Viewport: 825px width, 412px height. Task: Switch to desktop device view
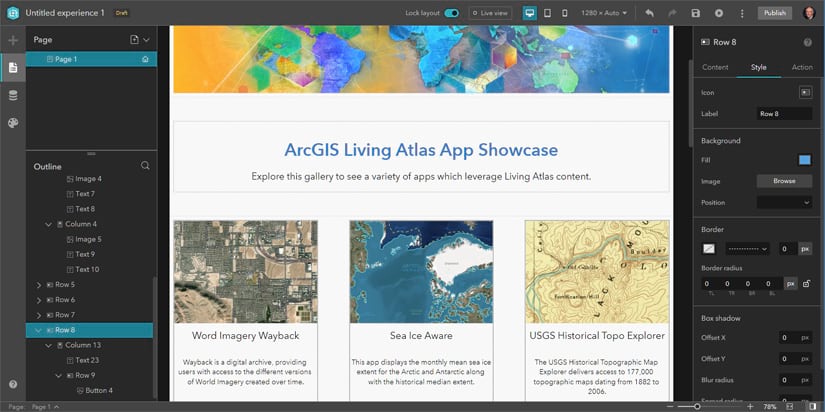click(x=530, y=13)
